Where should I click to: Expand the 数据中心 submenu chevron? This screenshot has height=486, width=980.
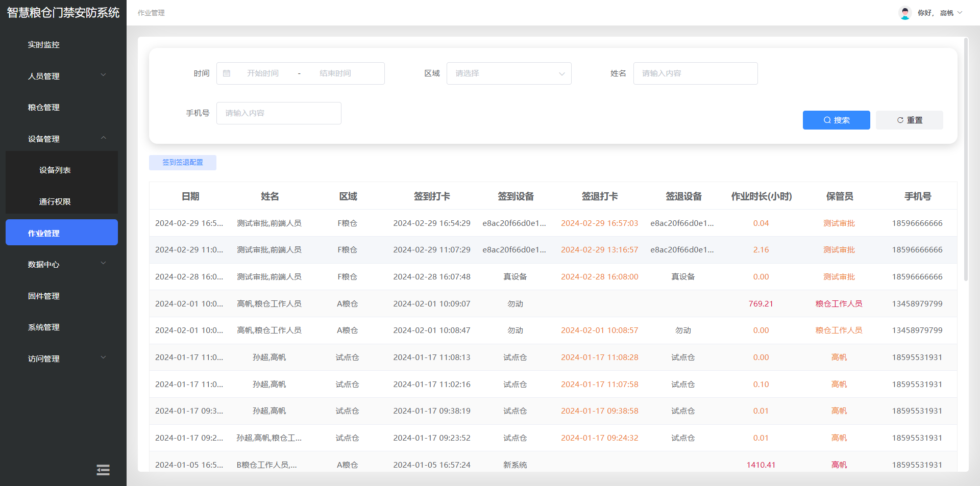pyautogui.click(x=104, y=263)
